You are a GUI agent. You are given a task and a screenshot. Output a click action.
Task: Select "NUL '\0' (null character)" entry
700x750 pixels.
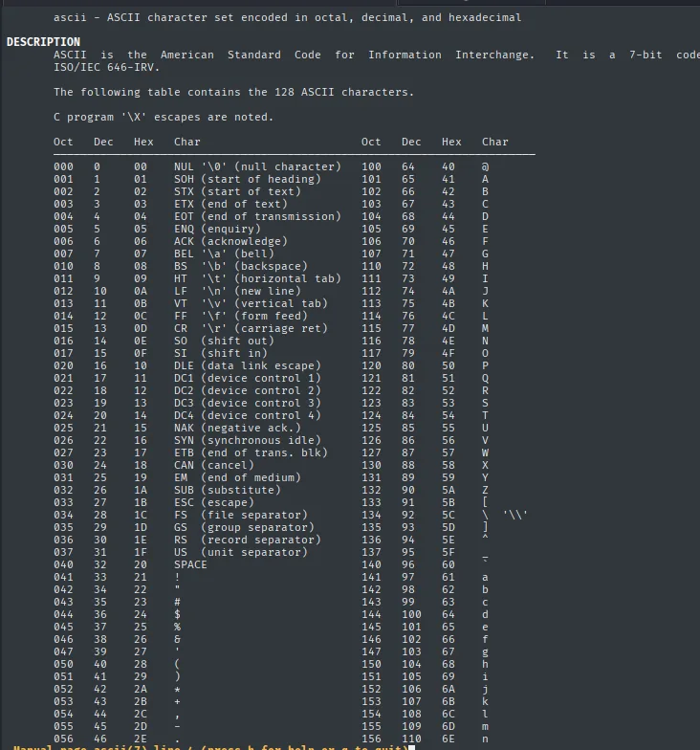(258, 166)
